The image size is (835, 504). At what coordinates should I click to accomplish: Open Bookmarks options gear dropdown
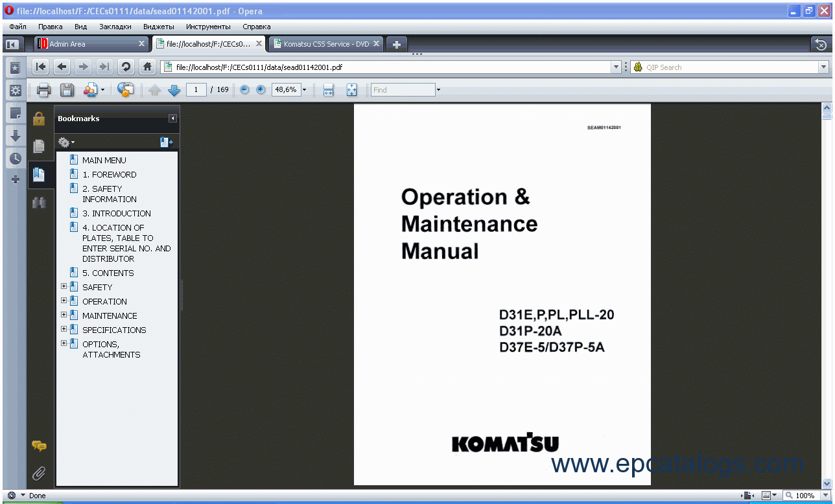coord(66,142)
